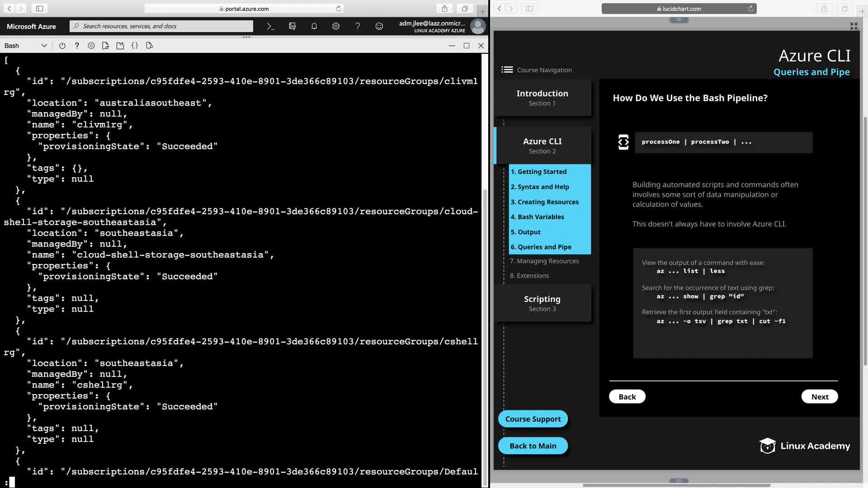Image resolution: width=868 pixels, height=488 pixels.
Task: Open Cloud Shell settings gear
Action: tap(91, 46)
